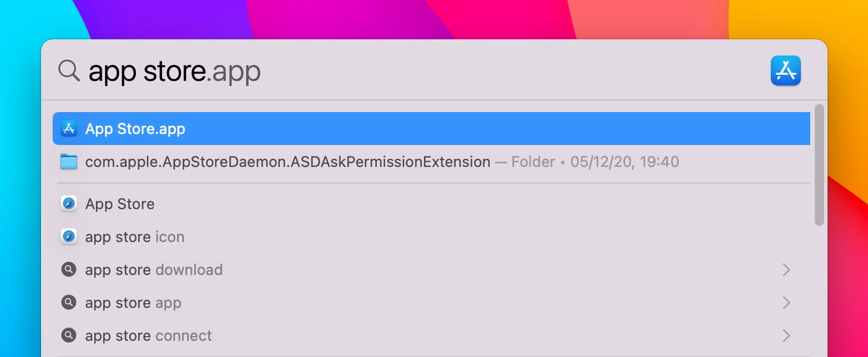
Task: Click Safari compass icon beside 'App Store' suggestion
Action: (x=69, y=204)
